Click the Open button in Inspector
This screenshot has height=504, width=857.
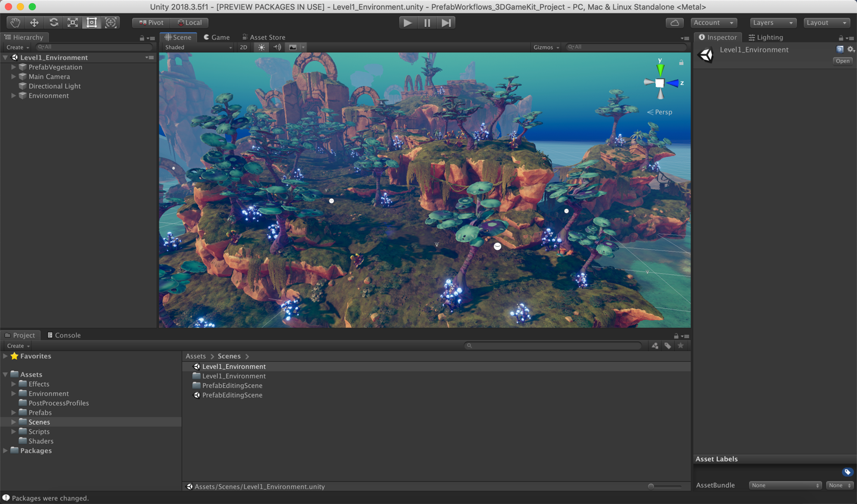[x=843, y=61]
